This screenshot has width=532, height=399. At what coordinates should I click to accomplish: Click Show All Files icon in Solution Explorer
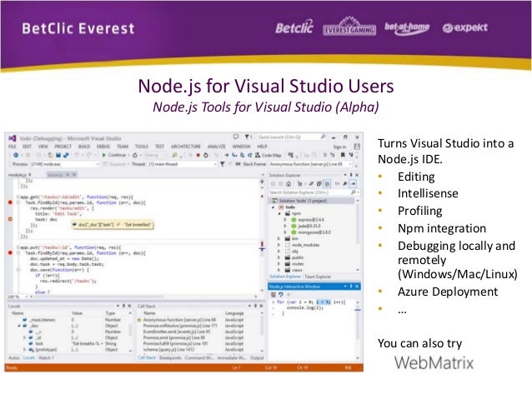point(327,184)
